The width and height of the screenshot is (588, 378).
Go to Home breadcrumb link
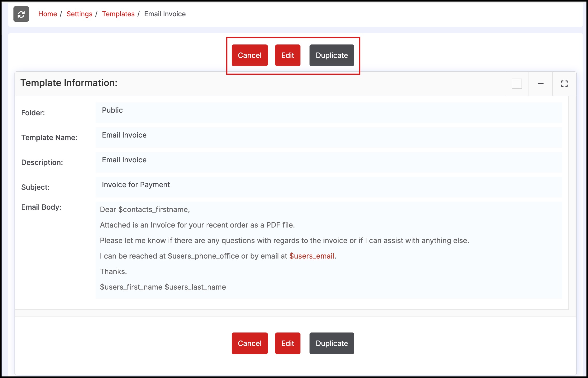tap(48, 14)
